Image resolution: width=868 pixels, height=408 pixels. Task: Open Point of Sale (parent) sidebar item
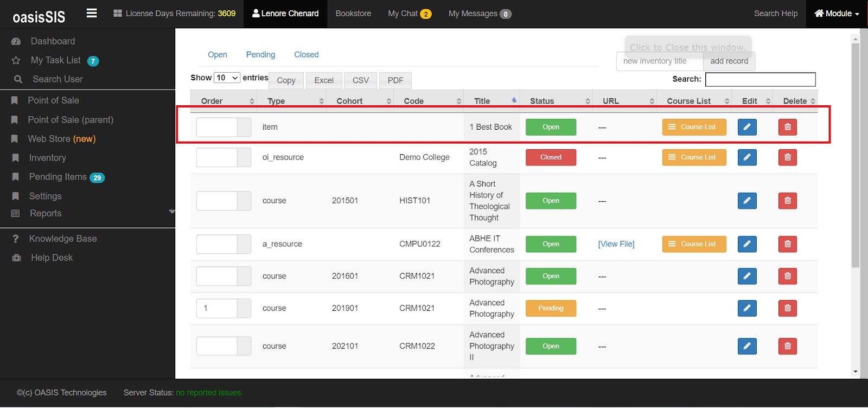(x=71, y=120)
